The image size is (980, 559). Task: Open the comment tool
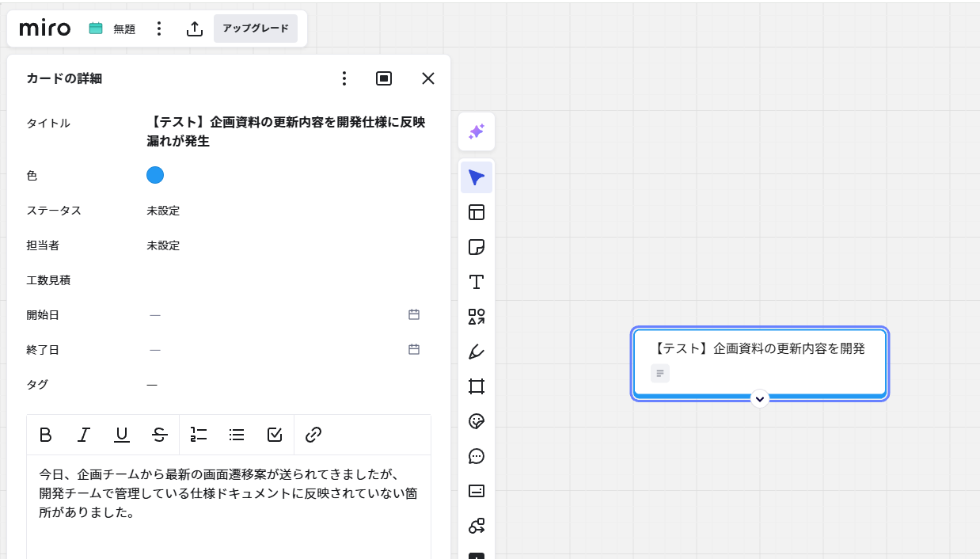point(476,456)
